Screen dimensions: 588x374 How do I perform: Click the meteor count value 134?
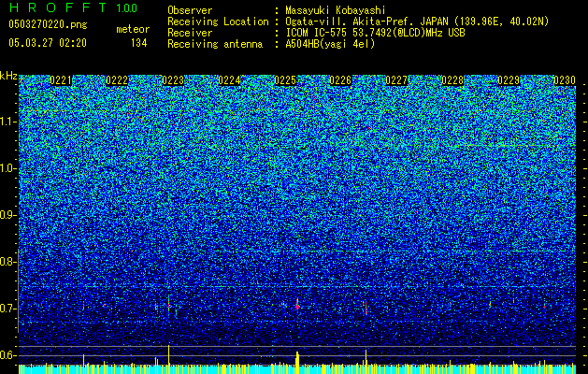pyautogui.click(x=138, y=43)
